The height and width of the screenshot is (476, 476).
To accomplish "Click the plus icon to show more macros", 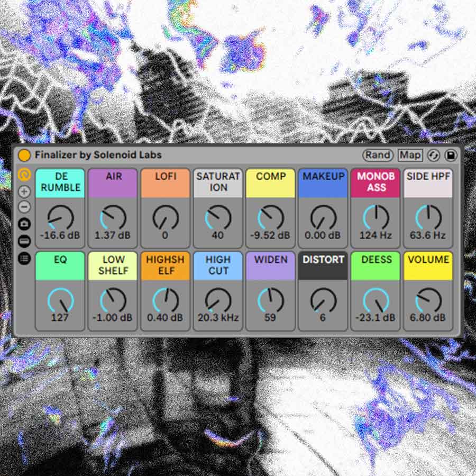I will tap(24, 191).
